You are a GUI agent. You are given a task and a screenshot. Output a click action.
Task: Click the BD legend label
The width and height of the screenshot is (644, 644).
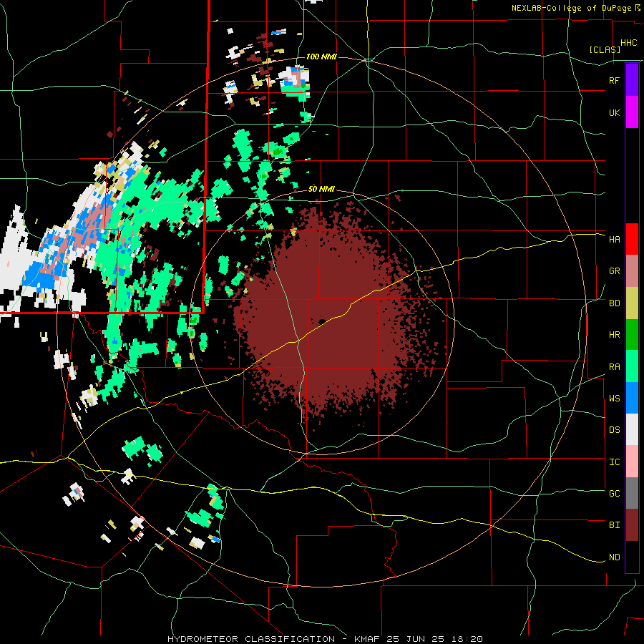[614, 303]
